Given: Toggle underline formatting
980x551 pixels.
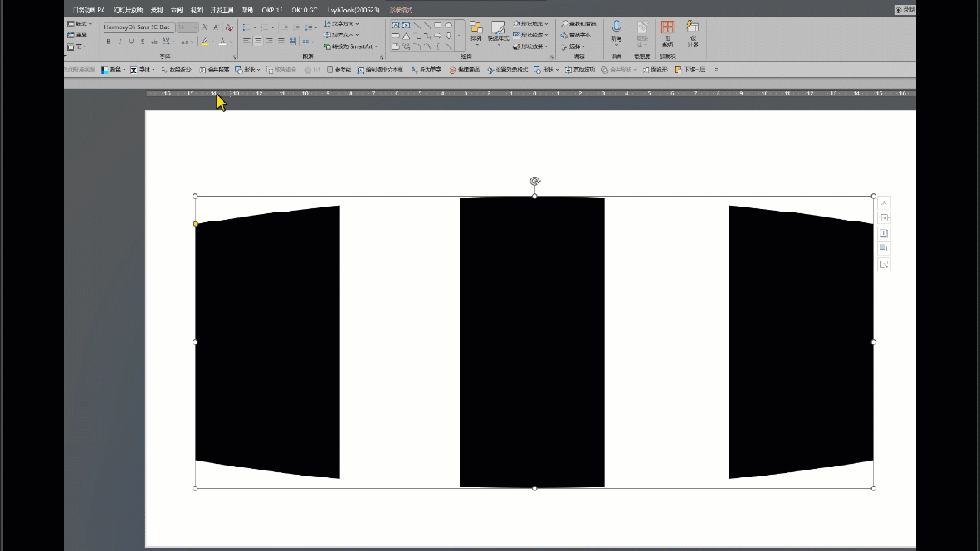Looking at the screenshot, I should click(x=131, y=42).
